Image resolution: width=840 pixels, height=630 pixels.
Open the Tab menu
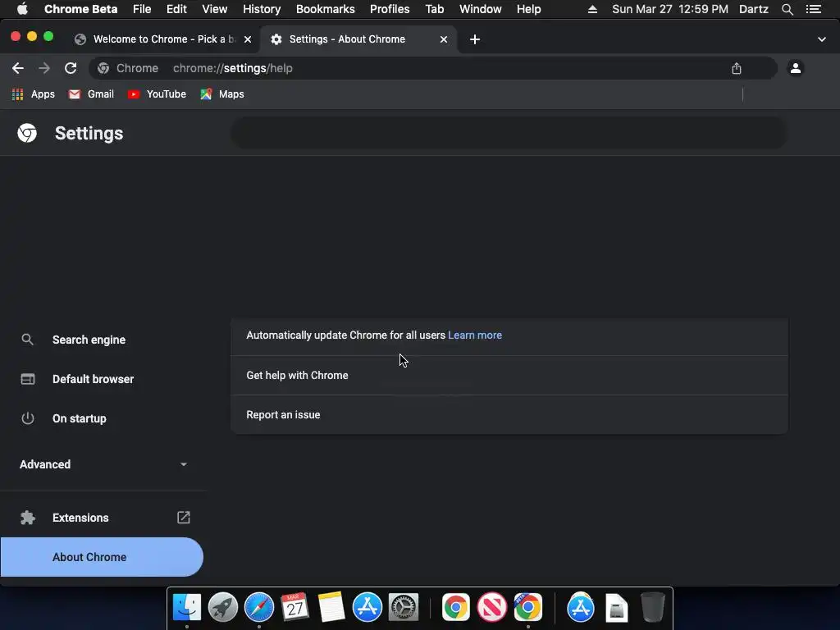(x=435, y=9)
